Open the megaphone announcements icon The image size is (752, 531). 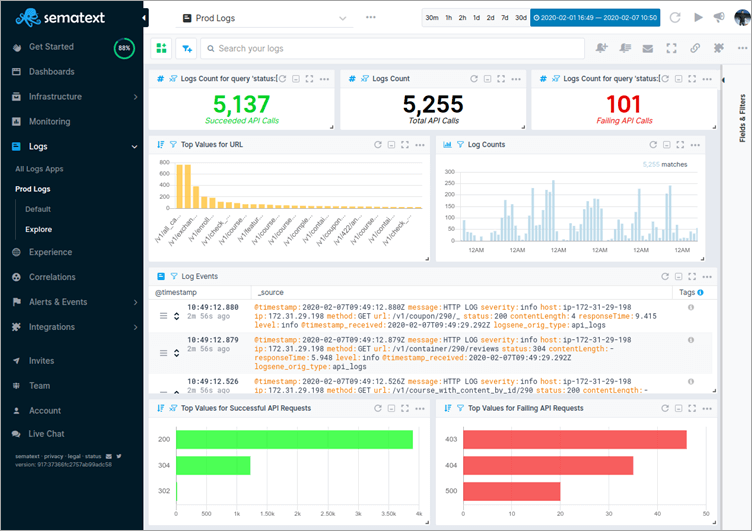tap(719, 18)
